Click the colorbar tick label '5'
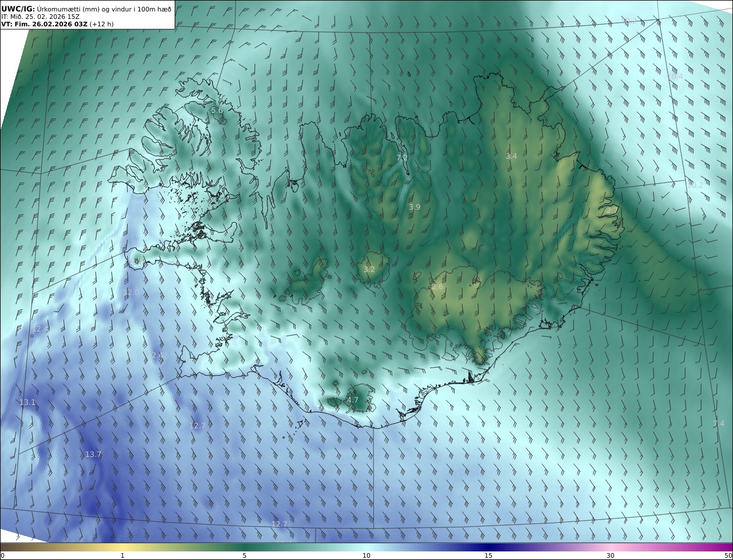 (245, 555)
